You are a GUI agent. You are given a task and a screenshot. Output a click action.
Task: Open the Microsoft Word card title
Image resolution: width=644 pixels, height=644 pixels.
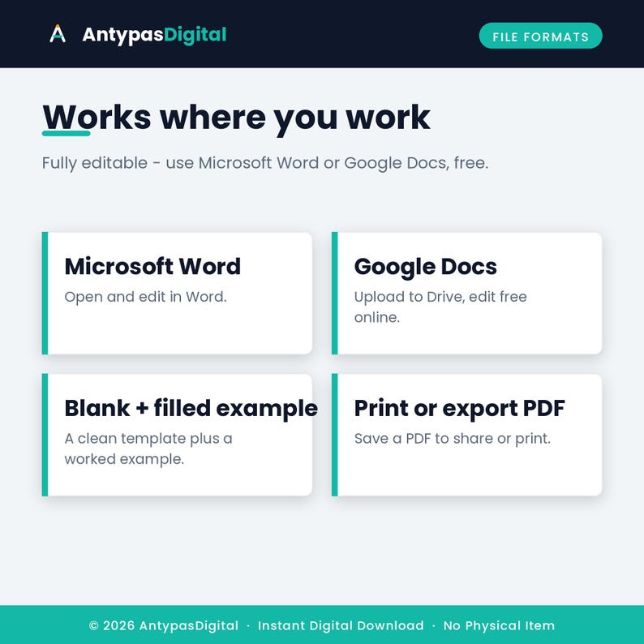(152, 266)
